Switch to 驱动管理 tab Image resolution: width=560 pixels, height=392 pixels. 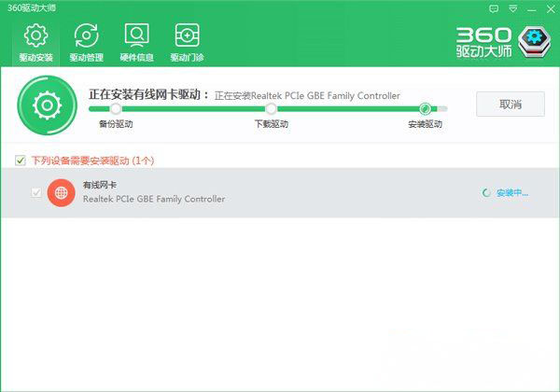click(86, 43)
